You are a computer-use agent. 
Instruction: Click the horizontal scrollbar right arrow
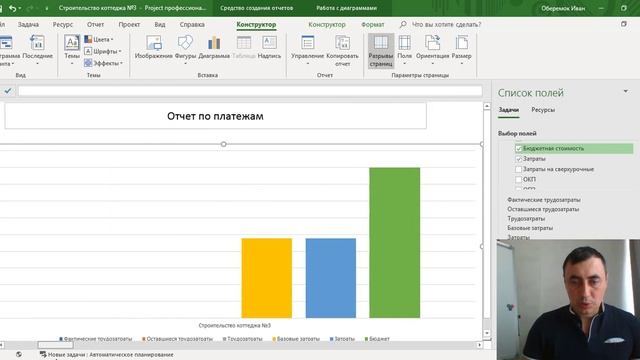480,345
